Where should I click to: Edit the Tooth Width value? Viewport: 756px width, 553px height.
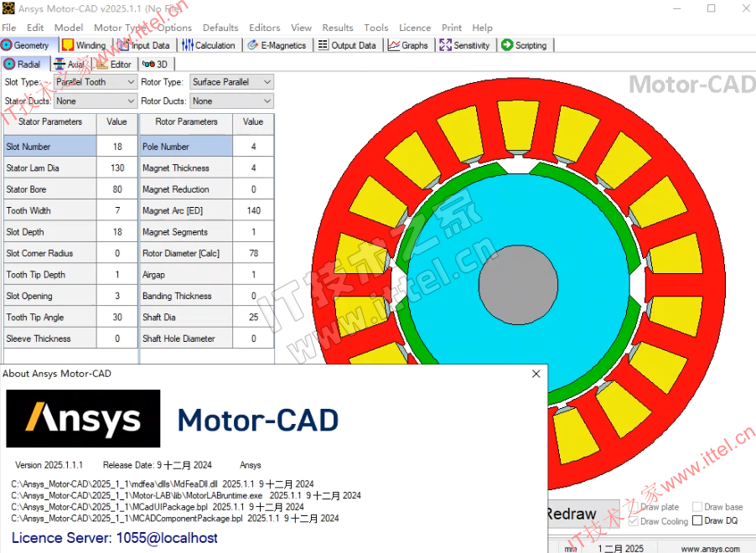click(x=117, y=210)
